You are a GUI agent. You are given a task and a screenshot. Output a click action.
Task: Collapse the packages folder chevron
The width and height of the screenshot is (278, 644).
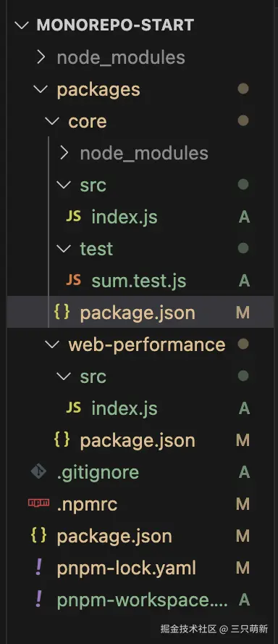[41, 89]
